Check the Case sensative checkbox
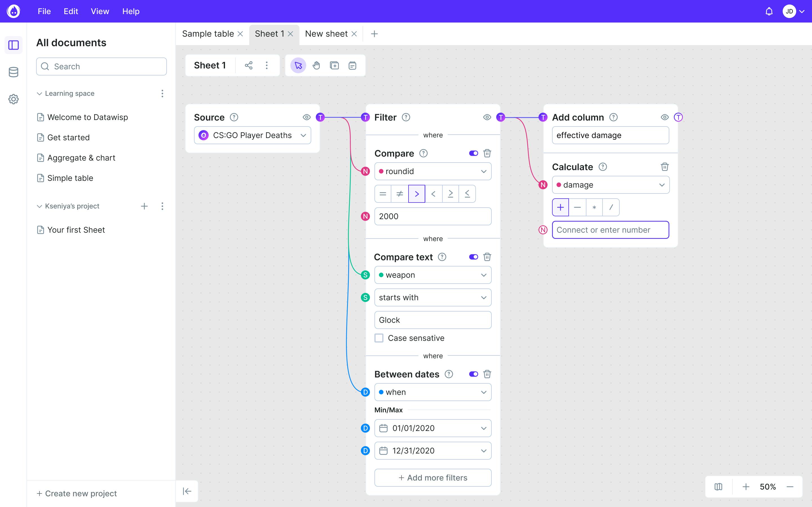Image resolution: width=812 pixels, height=507 pixels. click(379, 338)
